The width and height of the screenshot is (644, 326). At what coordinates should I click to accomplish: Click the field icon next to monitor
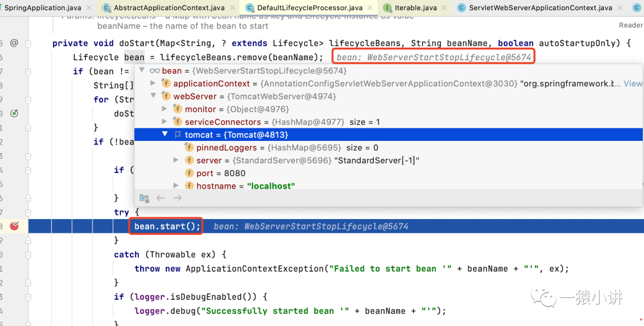point(178,109)
